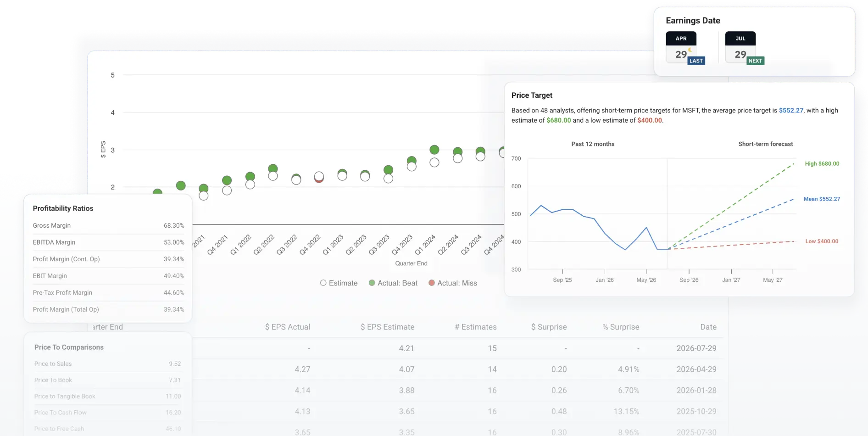
Task: Select the Price to Sales comparison row
Action: click(107, 364)
